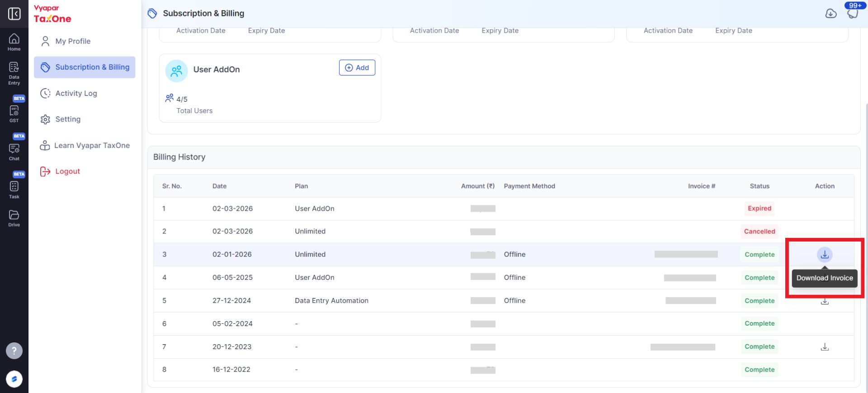868x393 pixels.
Task: Open Task from the dark sidebar
Action: point(14,189)
